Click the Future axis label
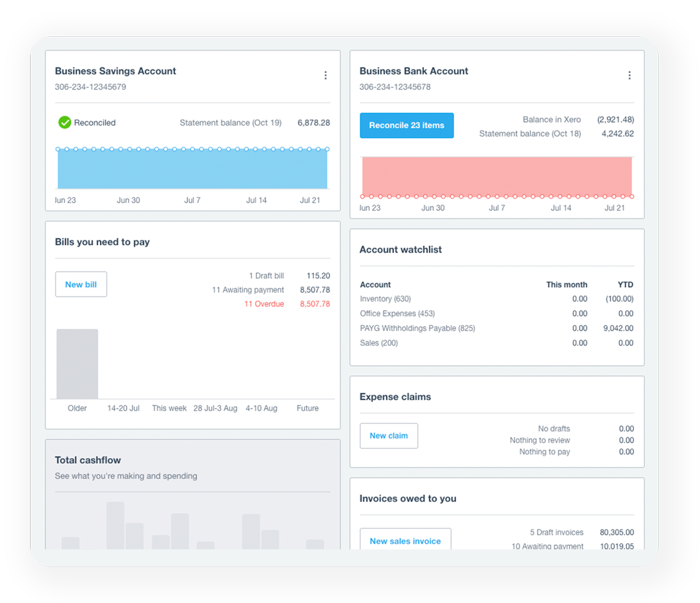700x603 pixels. pos(308,408)
